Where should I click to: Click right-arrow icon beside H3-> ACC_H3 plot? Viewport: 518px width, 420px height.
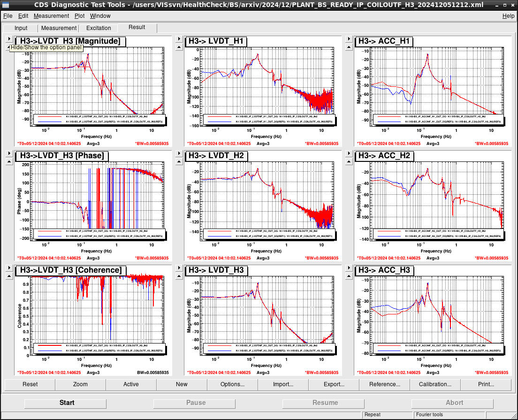(349, 267)
